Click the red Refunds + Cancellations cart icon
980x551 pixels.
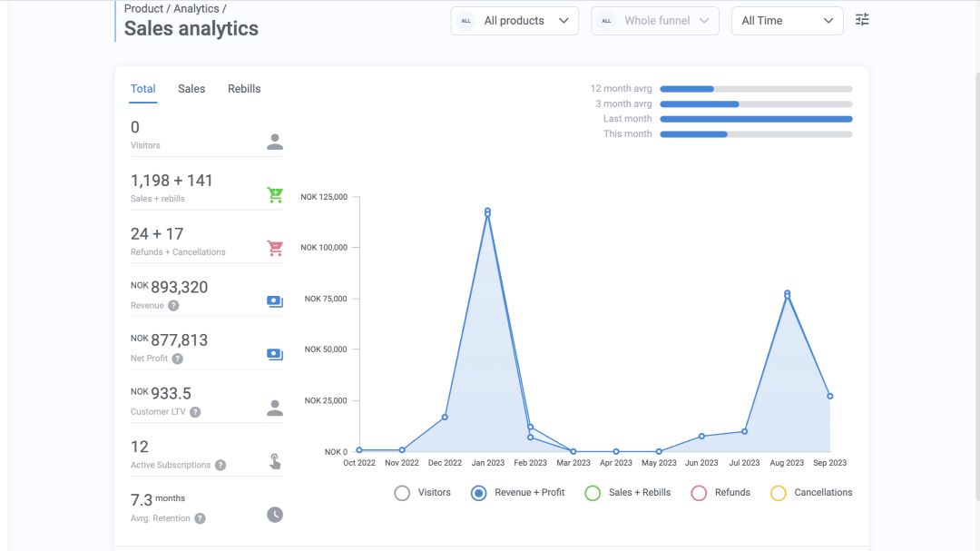pos(275,249)
